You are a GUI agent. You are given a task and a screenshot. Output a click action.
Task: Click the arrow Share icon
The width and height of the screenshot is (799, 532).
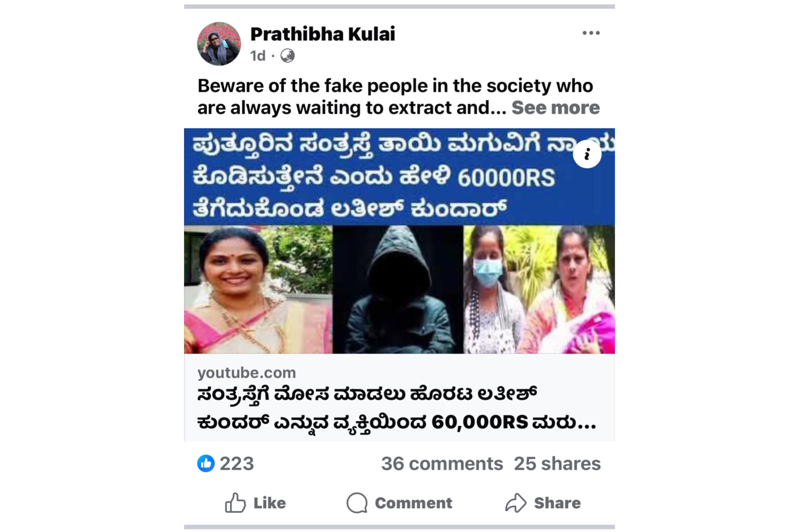click(x=516, y=503)
